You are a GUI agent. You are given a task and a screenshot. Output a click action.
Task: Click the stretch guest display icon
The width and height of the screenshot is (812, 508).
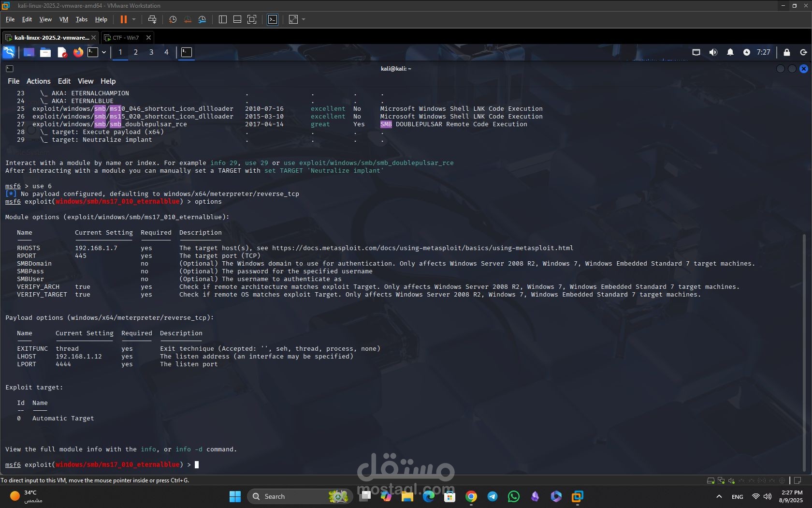293,19
